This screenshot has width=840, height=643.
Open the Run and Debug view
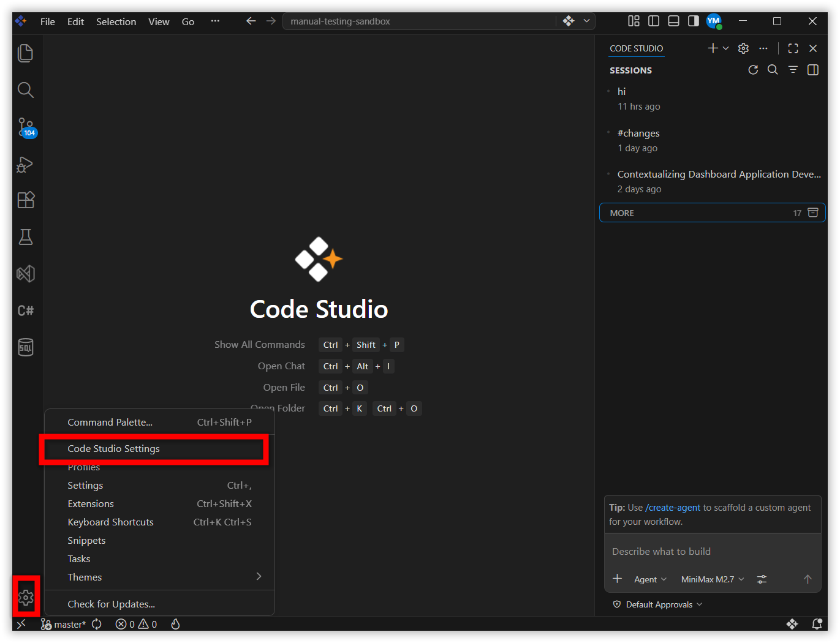26,164
